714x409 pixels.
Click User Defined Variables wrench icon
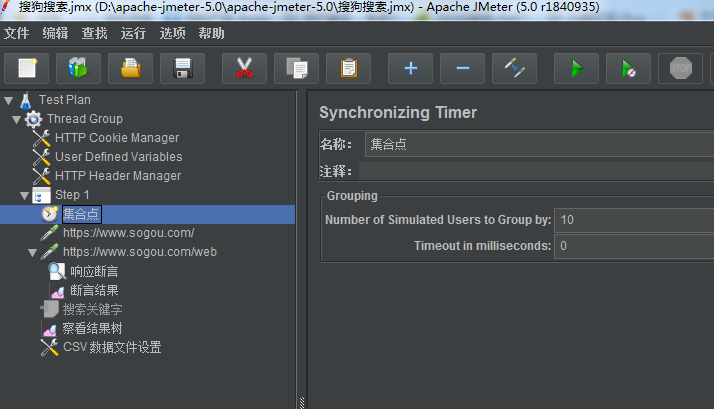(x=41, y=157)
